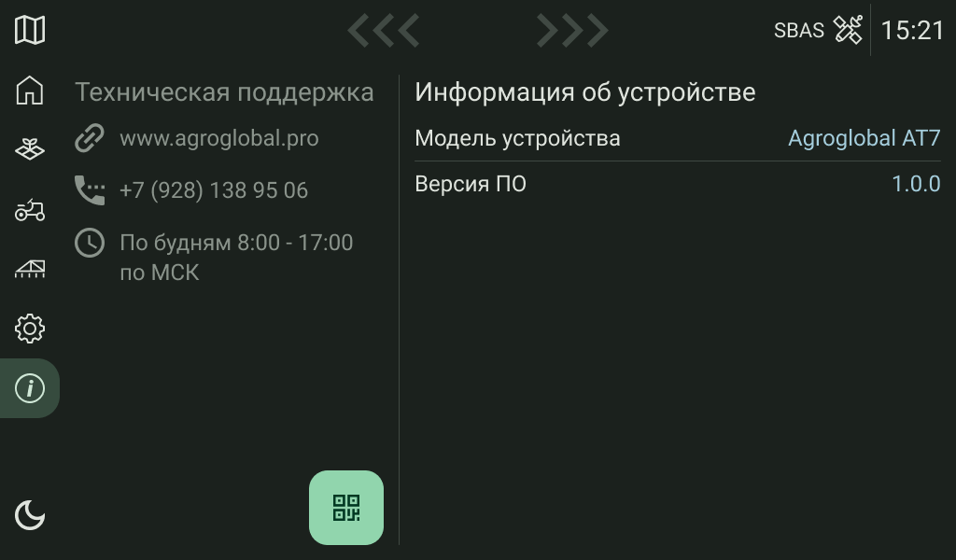Viewport: 956px width, 560px height.
Task: Click the clock icon beside working hours
Action: [x=89, y=243]
